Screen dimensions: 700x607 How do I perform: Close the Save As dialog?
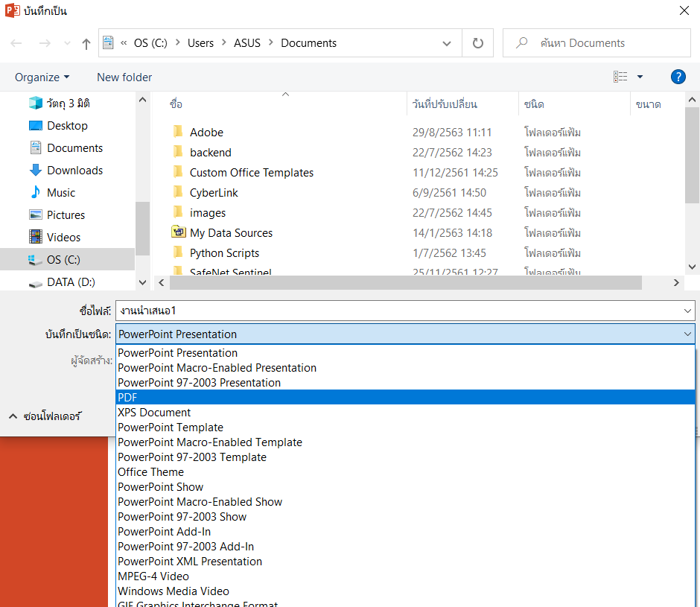(x=684, y=10)
